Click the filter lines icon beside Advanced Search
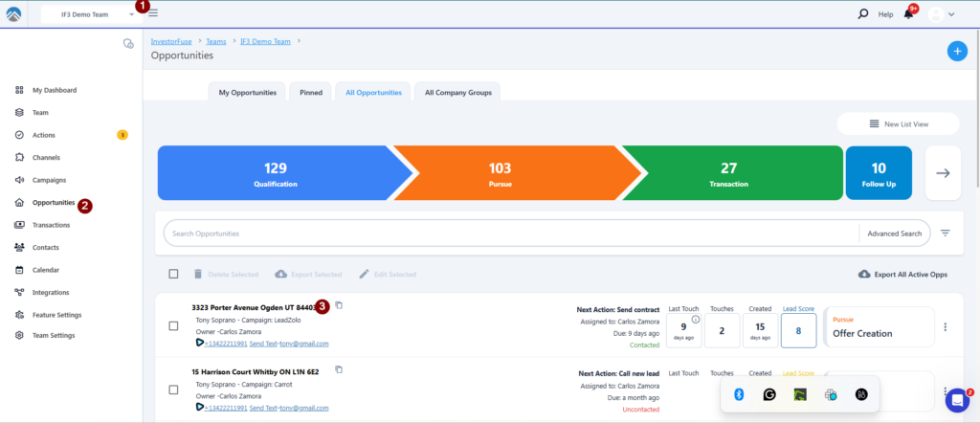980x423 pixels. (945, 234)
